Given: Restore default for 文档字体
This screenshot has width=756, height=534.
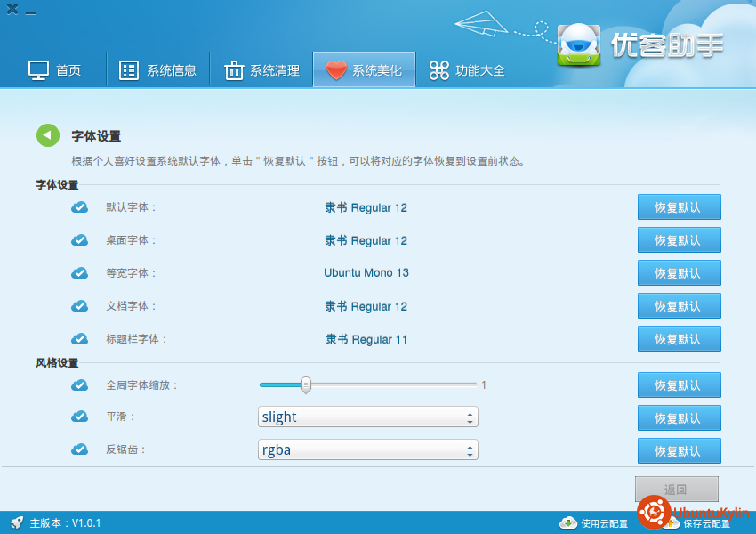Looking at the screenshot, I should click(679, 306).
